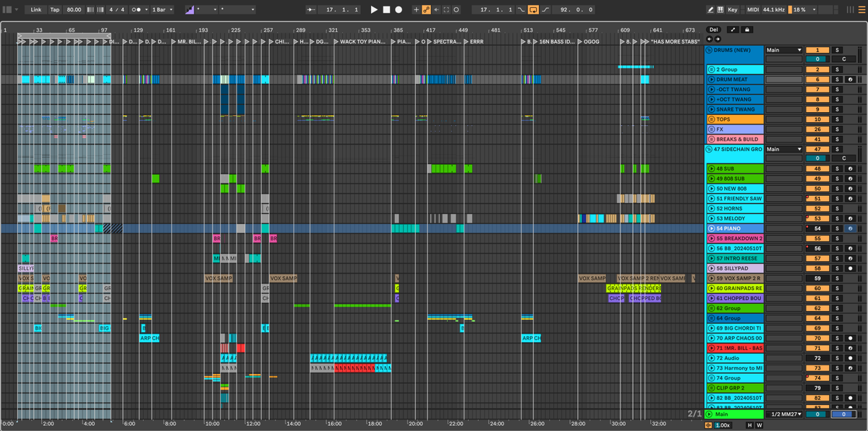
Task: Open the metronome settings dropdown arrow
Action: (x=146, y=10)
